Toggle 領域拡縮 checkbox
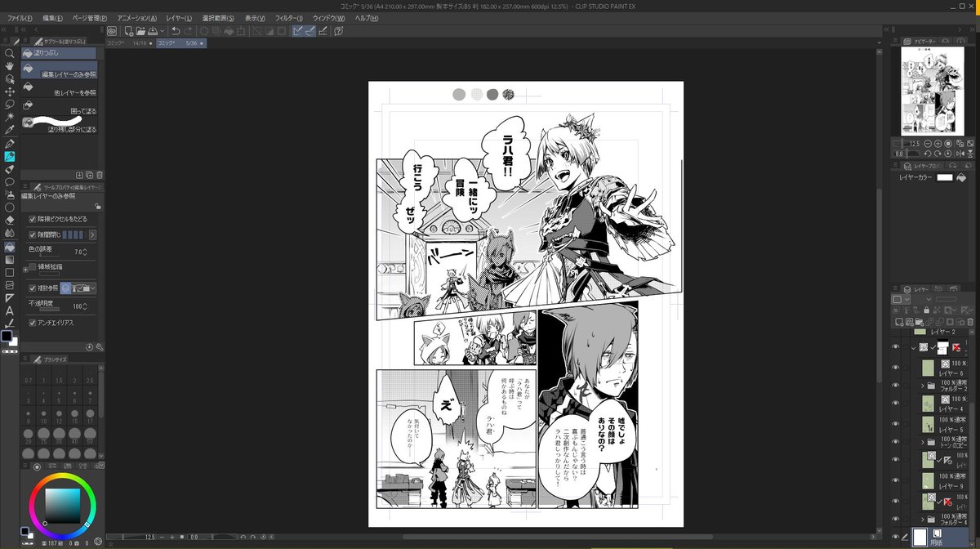This screenshot has width=980, height=549. pos(33,266)
